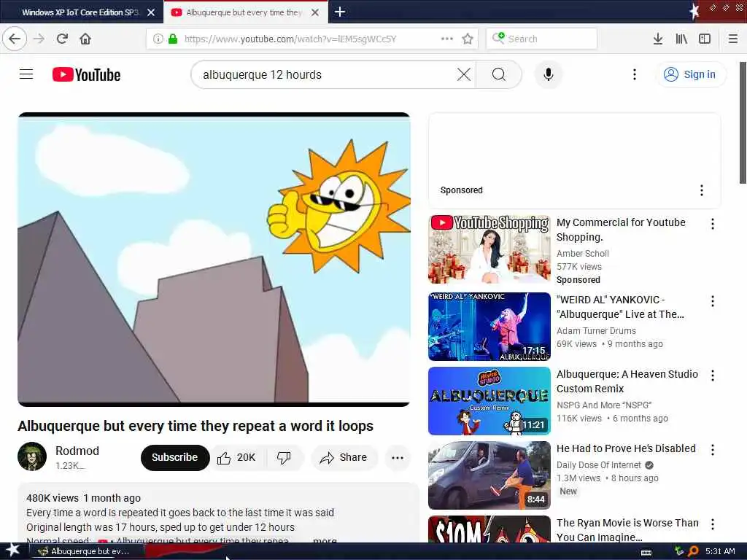Open options for Heaven Studio Custom Remix
This screenshot has width=747, height=560.
(712, 376)
